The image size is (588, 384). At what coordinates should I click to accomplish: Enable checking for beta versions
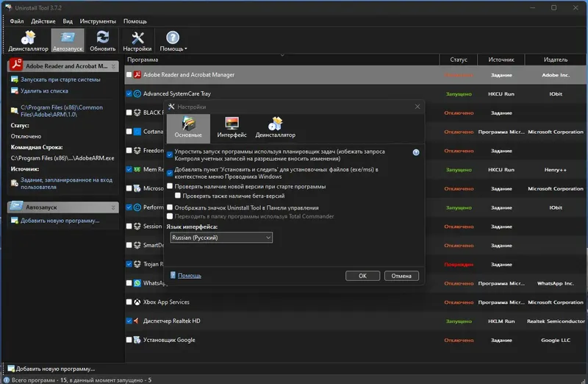(178, 196)
